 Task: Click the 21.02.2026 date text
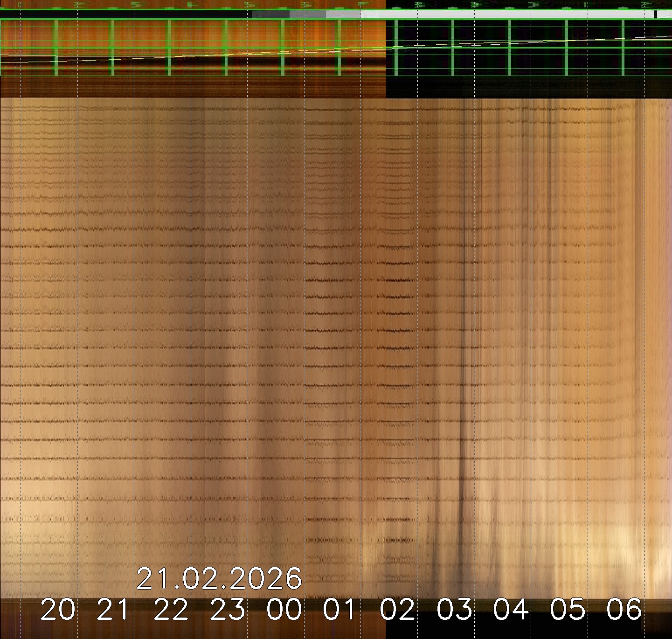[219, 579]
